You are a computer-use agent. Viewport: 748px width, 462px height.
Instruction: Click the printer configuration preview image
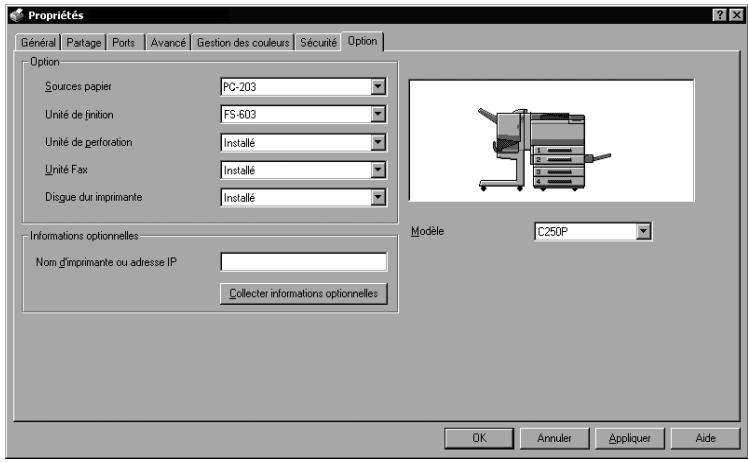pyautogui.click(x=551, y=141)
